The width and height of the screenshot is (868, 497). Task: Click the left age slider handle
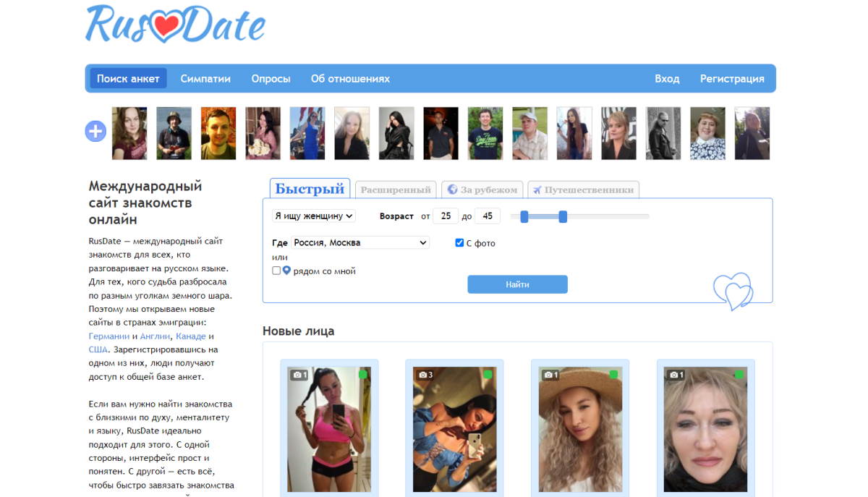(x=524, y=216)
